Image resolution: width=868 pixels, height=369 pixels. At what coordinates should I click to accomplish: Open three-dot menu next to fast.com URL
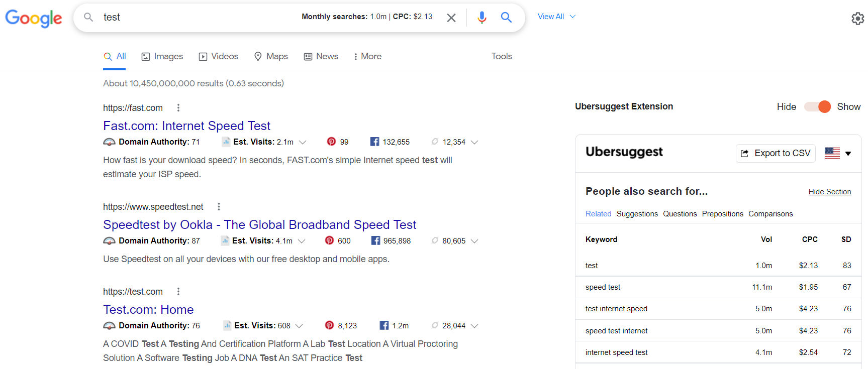coord(178,108)
